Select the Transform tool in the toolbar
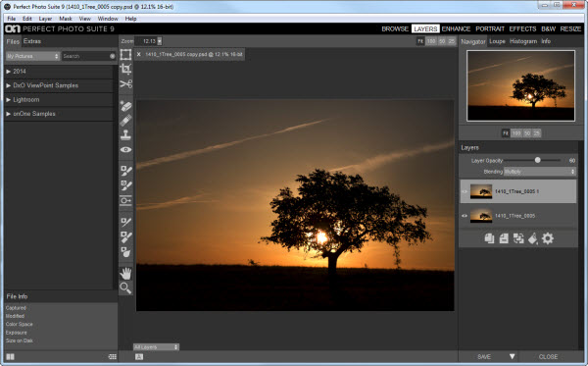 coord(125,55)
